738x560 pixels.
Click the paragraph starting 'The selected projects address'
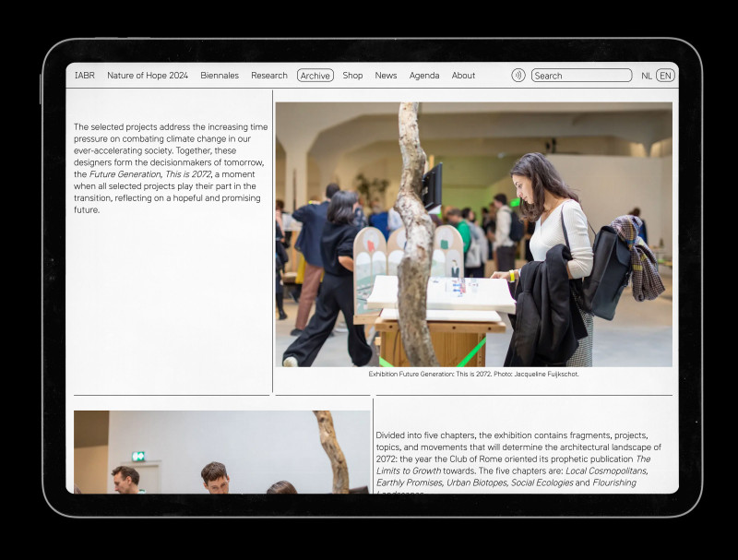coord(171,169)
